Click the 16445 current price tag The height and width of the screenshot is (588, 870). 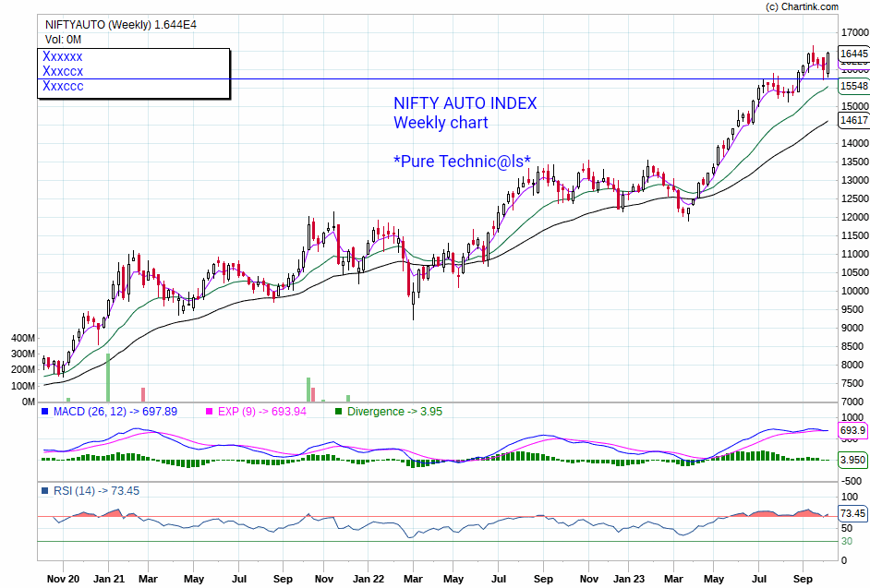tap(854, 54)
